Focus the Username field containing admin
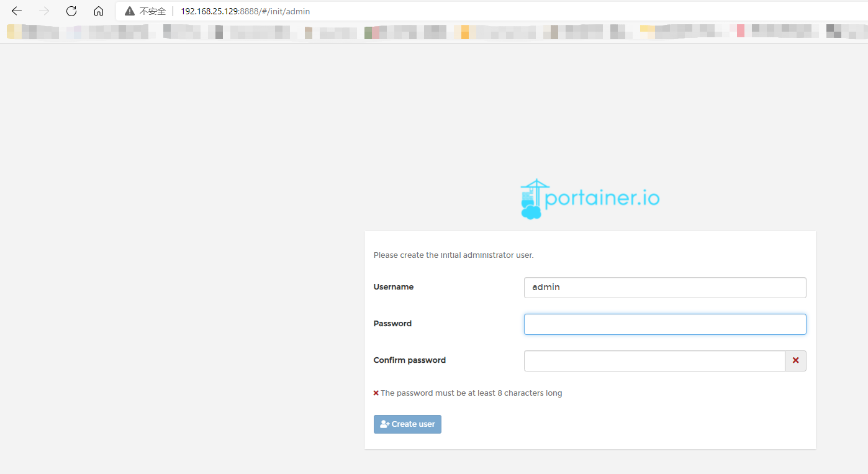 point(665,288)
